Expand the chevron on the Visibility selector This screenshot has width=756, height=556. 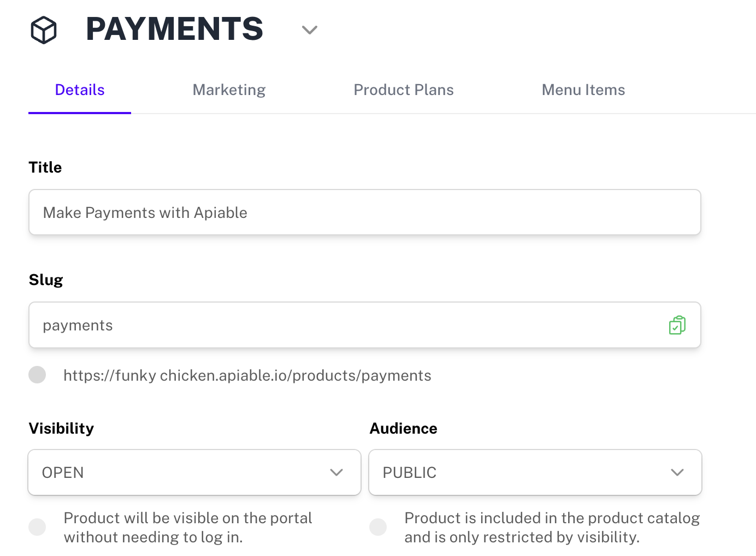coord(336,472)
